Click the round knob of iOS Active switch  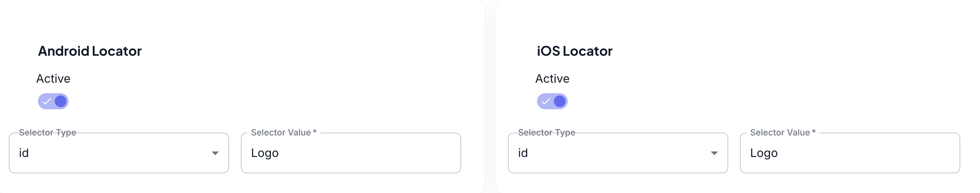point(560,102)
